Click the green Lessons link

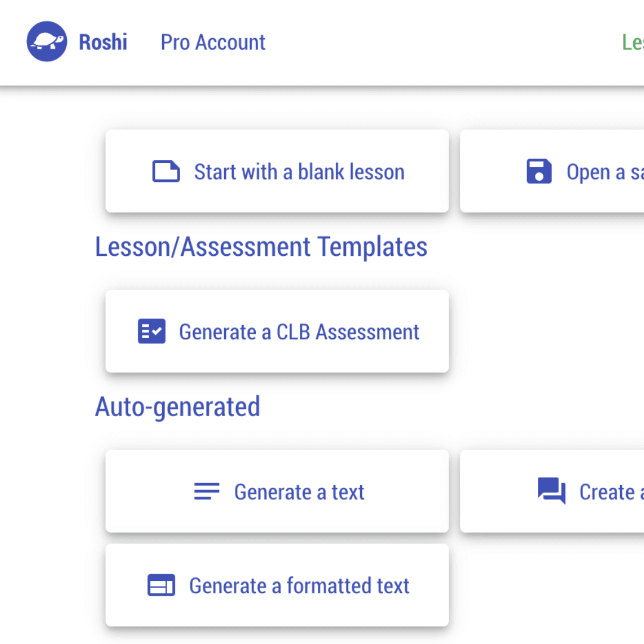point(634,42)
